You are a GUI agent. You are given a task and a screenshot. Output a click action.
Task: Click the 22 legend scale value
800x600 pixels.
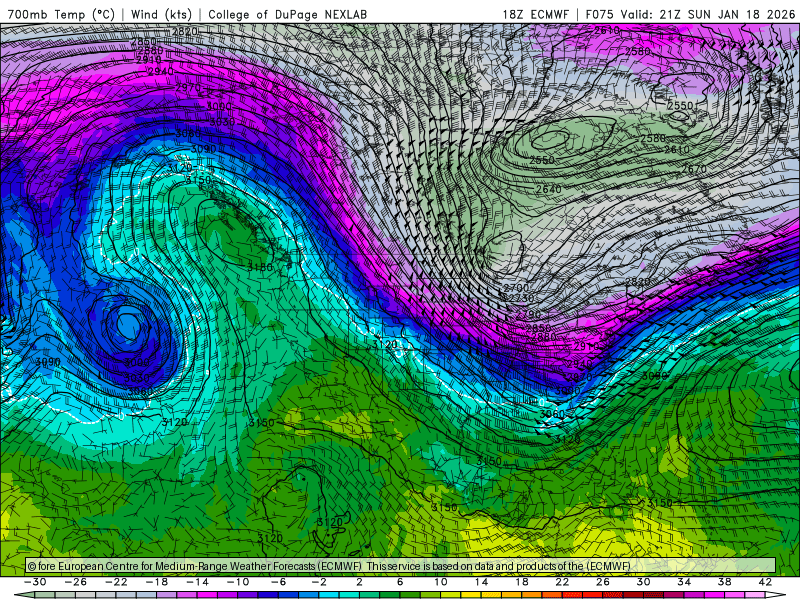tap(562, 582)
